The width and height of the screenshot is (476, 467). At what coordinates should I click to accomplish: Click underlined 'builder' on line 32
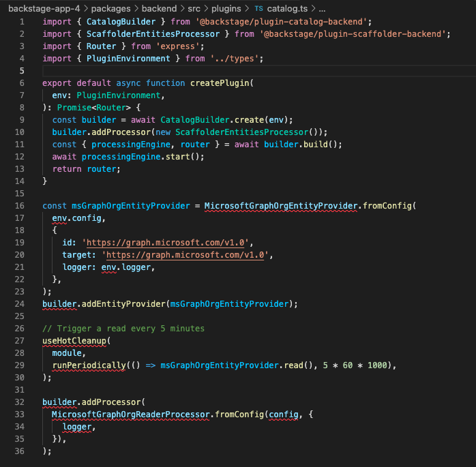click(59, 402)
